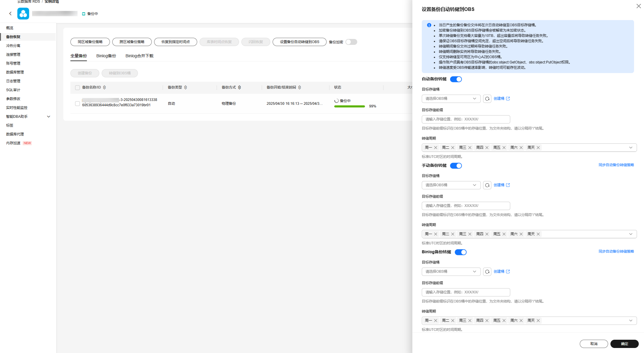
Task: Click refresh icon beside Binlog backup OBS bucket
Action: (487, 272)
